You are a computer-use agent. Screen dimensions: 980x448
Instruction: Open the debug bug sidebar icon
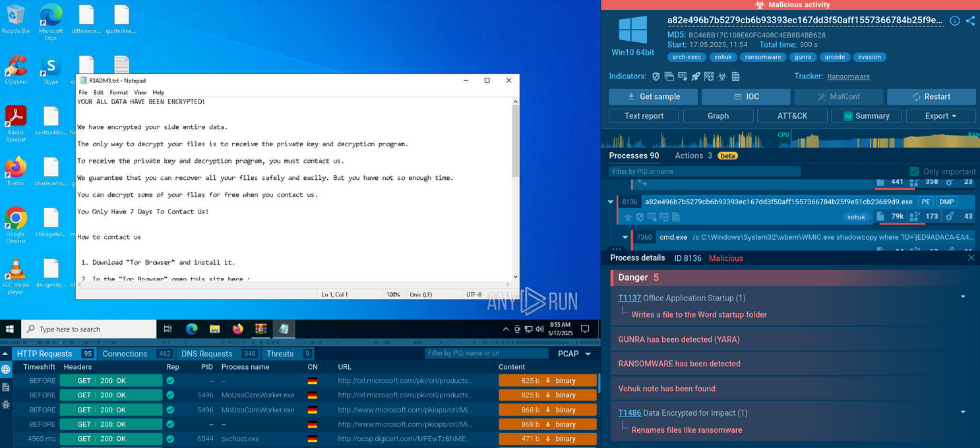click(x=6, y=404)
